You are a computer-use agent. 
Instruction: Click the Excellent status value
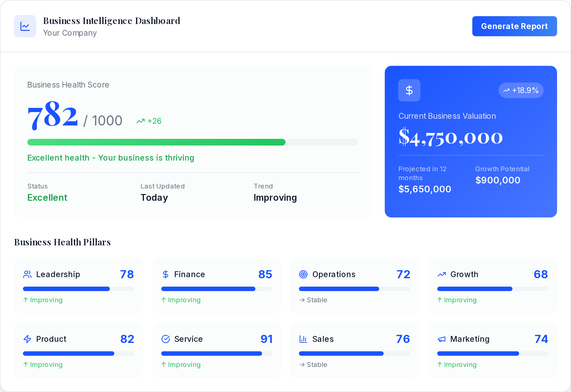(x=47, y=198)
